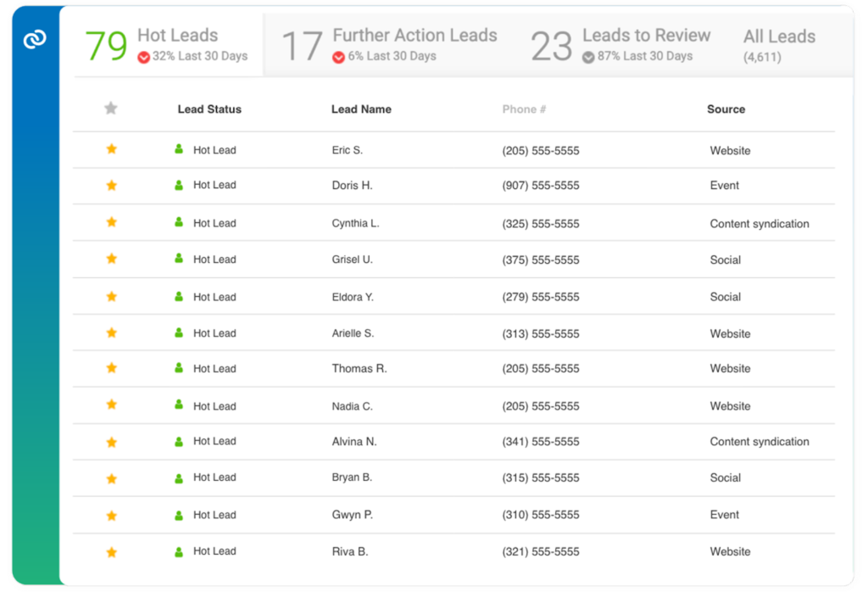The image size is (868, 592).
Task: Toggle favorite star for Thomas R.
Action: (111, 368)
